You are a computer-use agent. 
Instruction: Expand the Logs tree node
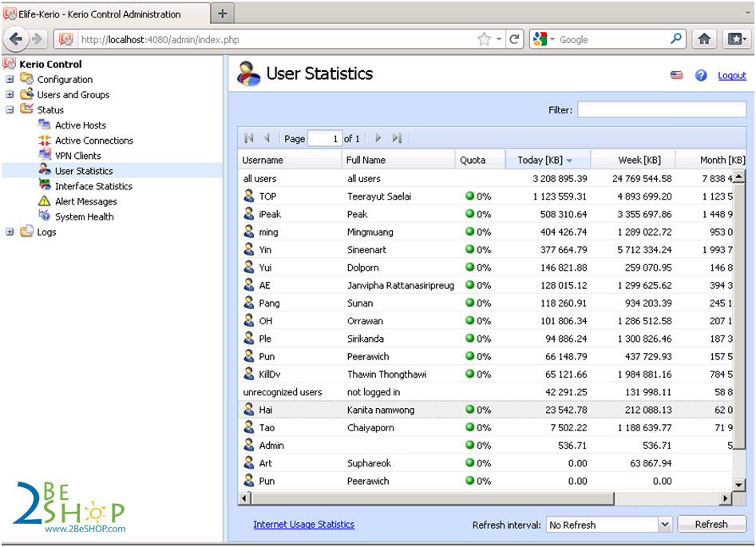coord(10,232)
